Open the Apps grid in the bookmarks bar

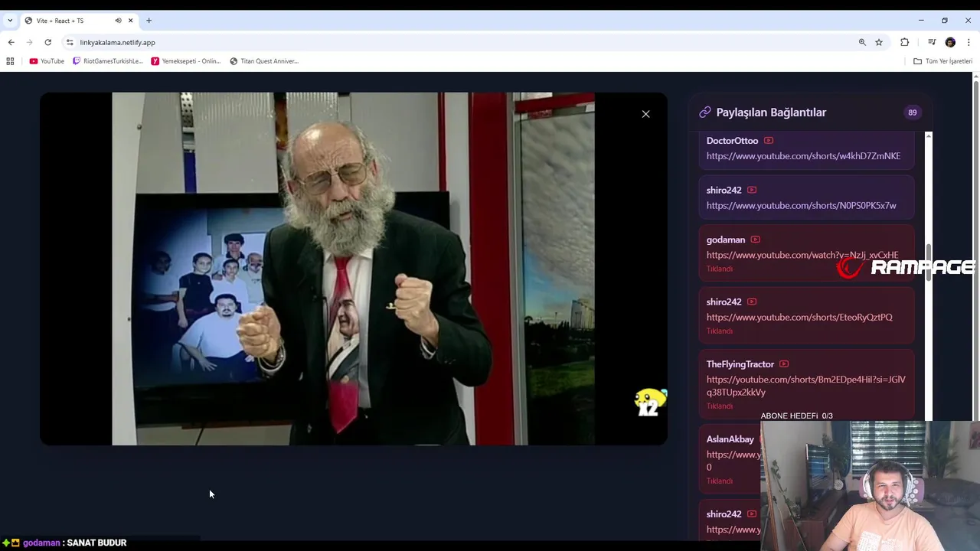[10, 61]
